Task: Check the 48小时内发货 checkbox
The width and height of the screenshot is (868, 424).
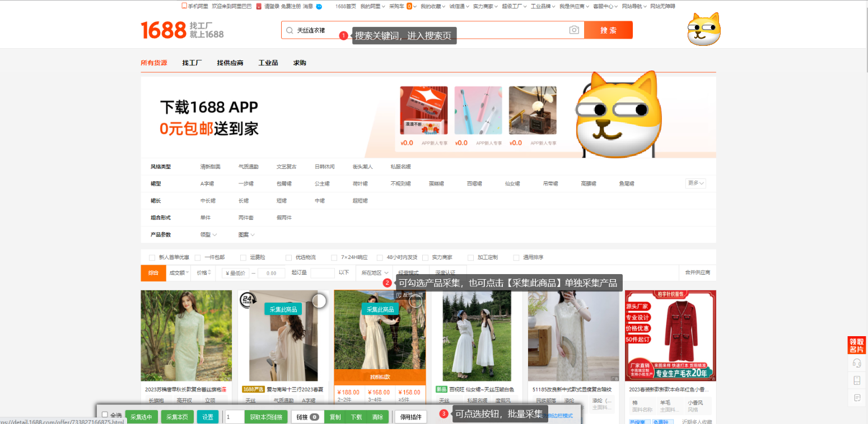Action: coord(380,257)
